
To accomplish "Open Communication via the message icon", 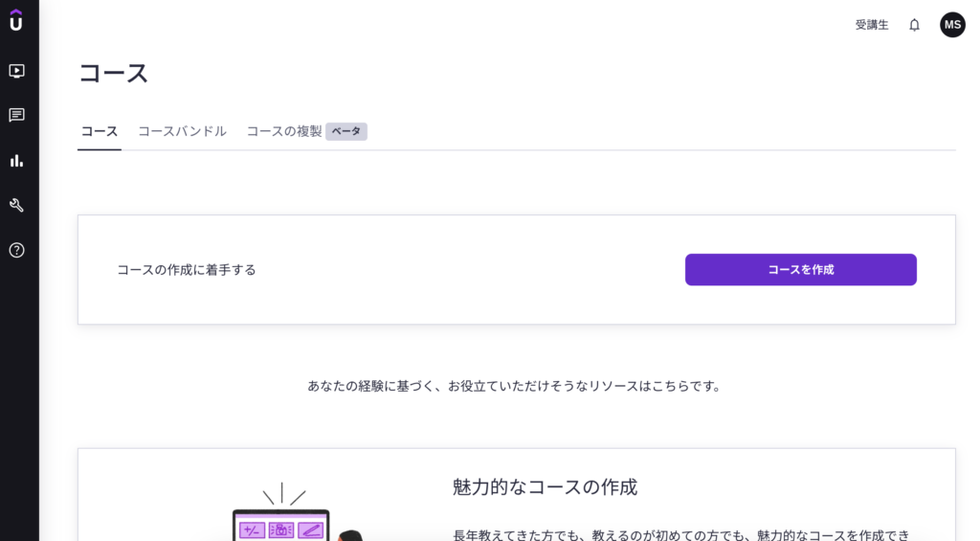I will 16,116.
